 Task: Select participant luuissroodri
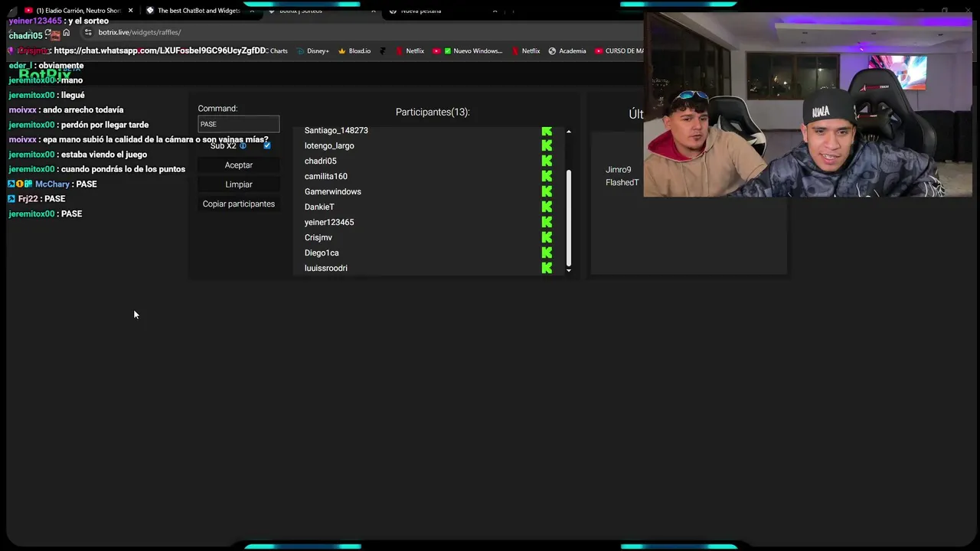coord(326,268)
